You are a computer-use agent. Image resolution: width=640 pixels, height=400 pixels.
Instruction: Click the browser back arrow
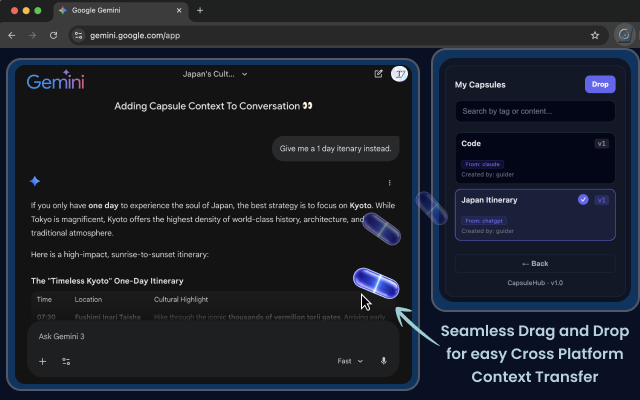point(11,36)
